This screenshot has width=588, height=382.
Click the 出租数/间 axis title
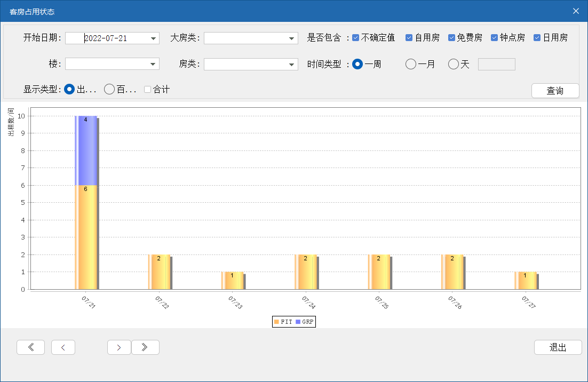[11, 122]
